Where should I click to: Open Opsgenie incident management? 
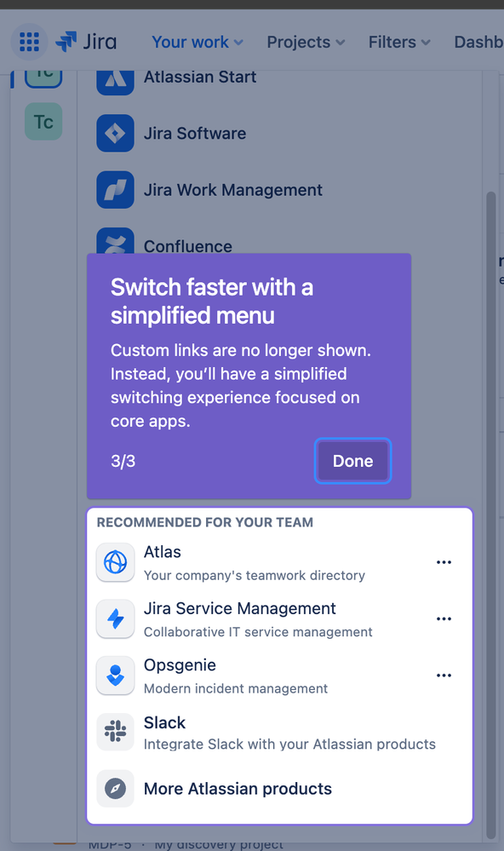click(x=279, y=676)
